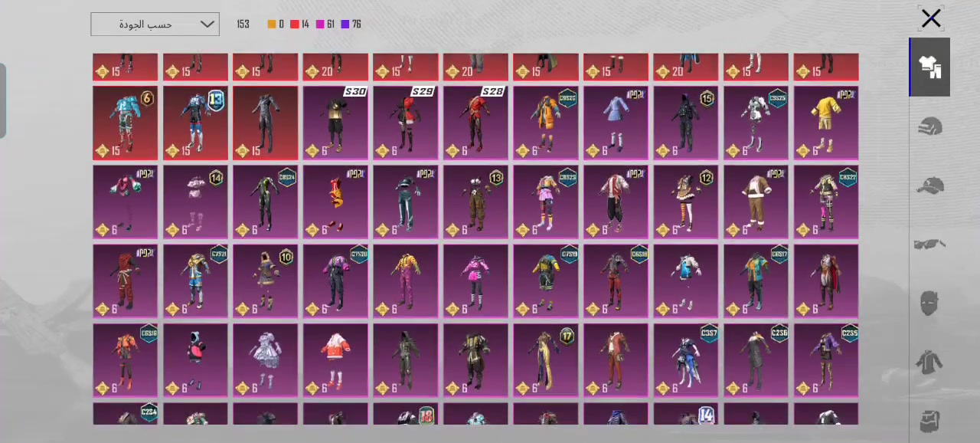Open the face mask category
This screenshot has width=980, height=443.
click(x=930, y=304)
